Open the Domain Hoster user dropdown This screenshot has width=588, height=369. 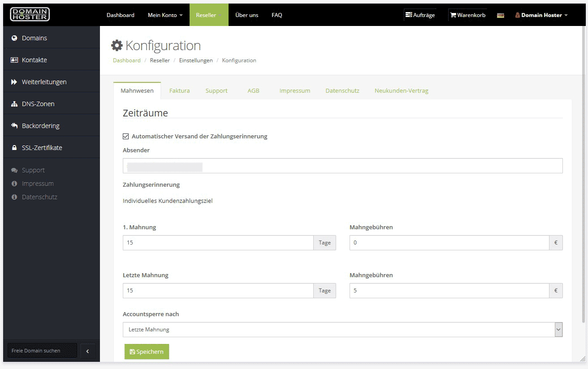[x=541, y=15]
